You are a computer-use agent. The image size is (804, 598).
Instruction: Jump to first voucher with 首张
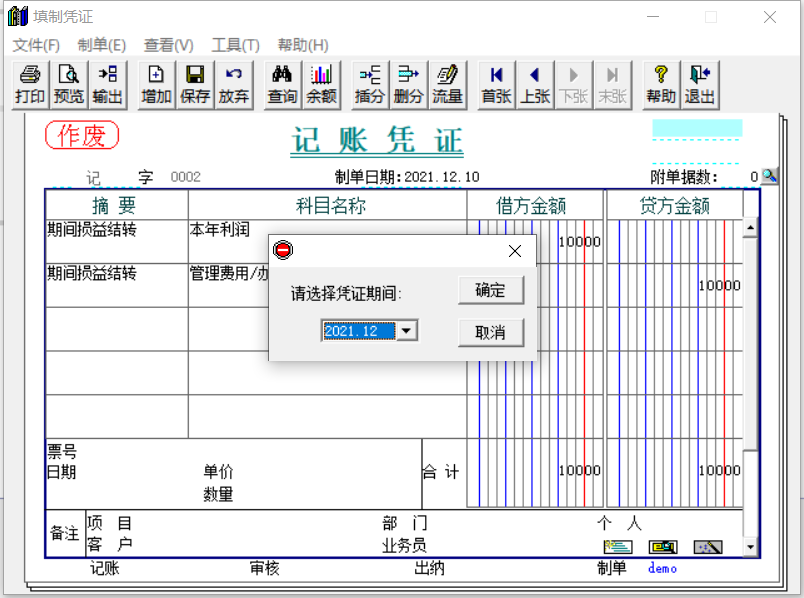tap(496, 84)
